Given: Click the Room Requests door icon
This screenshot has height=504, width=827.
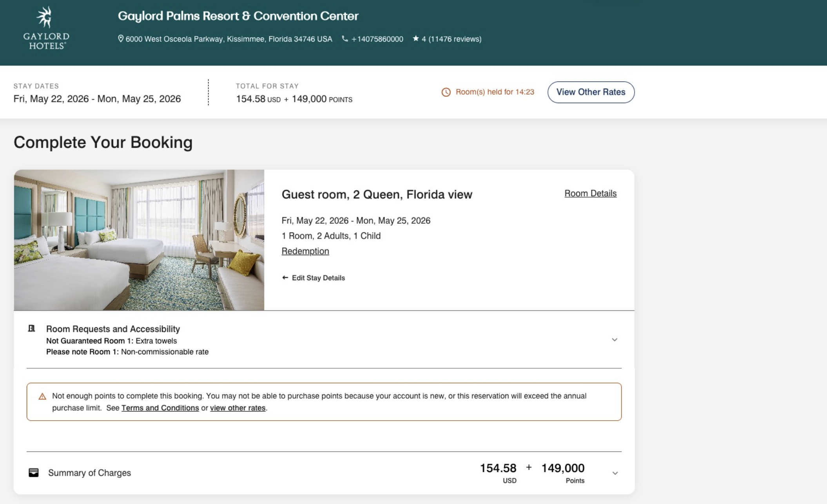Looking at the screenshot, I should pyautogui.click(x=32, y=328).
